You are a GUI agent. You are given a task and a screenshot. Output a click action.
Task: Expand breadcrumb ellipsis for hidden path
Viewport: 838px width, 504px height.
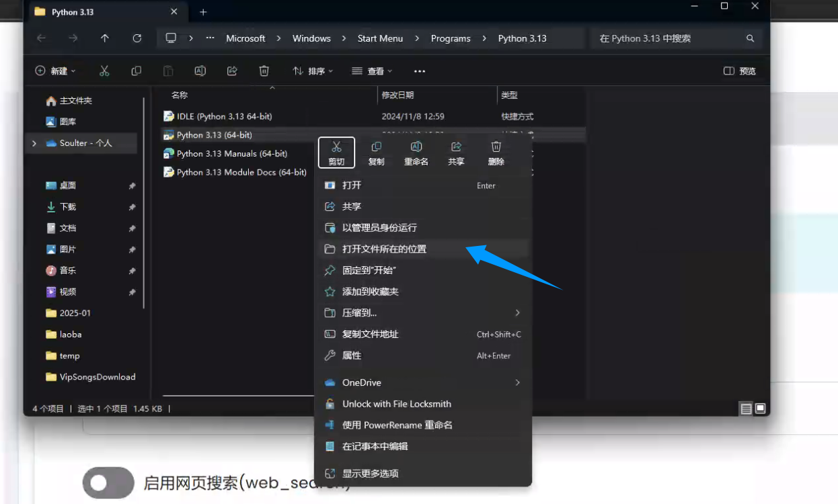pos(211,38)
